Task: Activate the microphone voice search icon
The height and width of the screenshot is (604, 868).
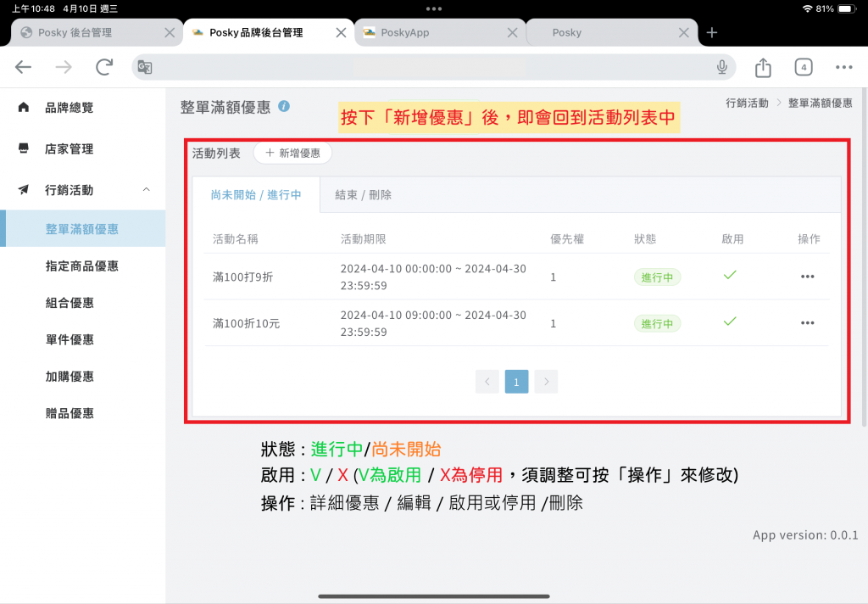Action: click(722, 67)
